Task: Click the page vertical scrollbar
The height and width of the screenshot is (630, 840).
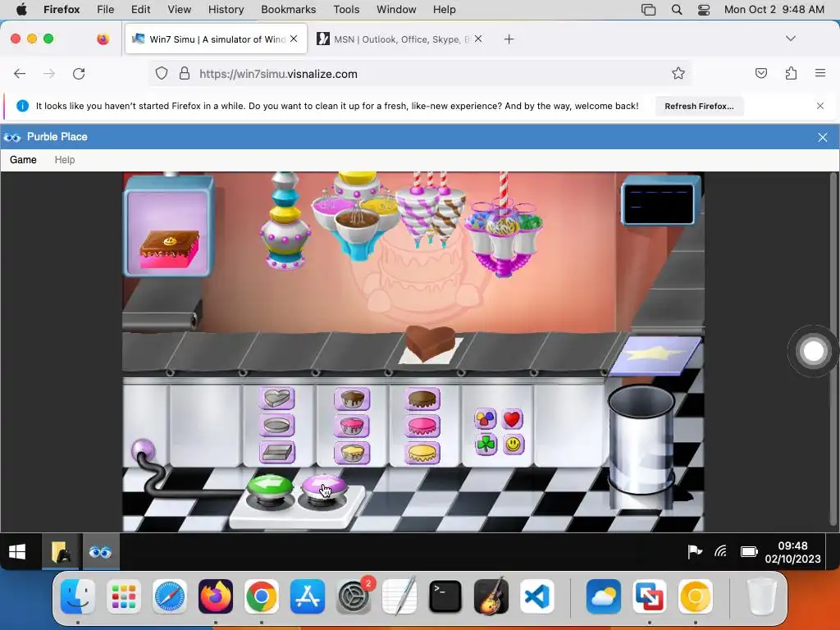Action: [x=833, y=348]
